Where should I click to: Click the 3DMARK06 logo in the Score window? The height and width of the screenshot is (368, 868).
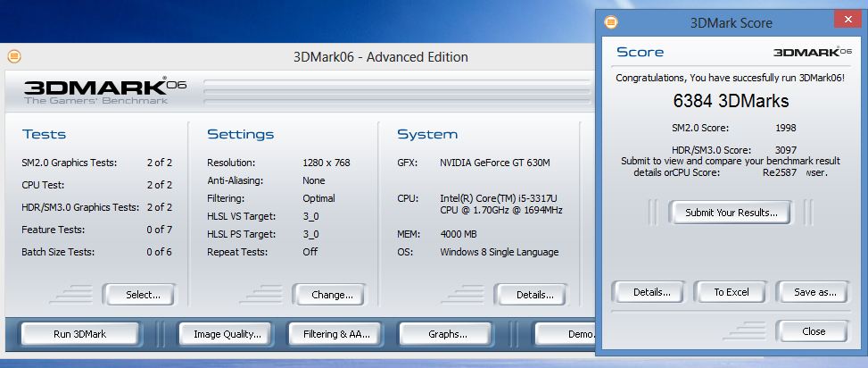click(812, 52)
